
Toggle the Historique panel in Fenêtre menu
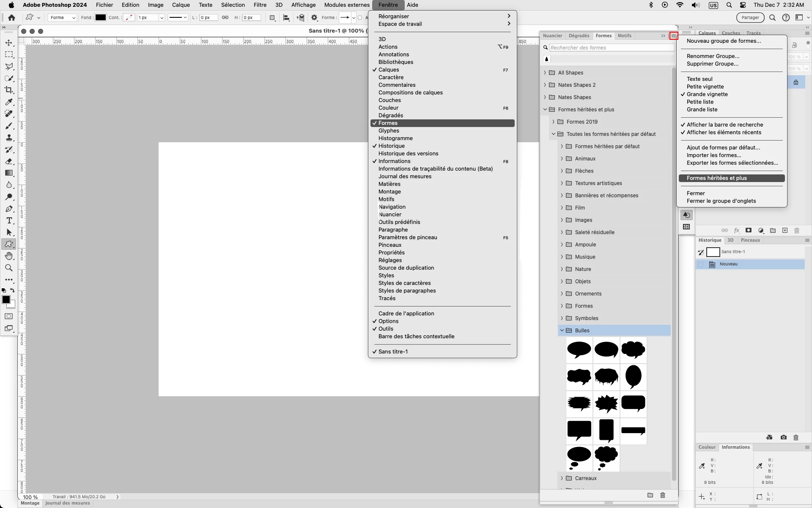click(391, 146)
